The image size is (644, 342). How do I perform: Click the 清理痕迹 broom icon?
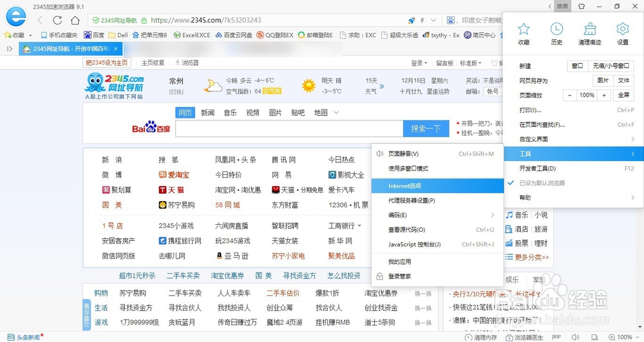click(590, 29)
